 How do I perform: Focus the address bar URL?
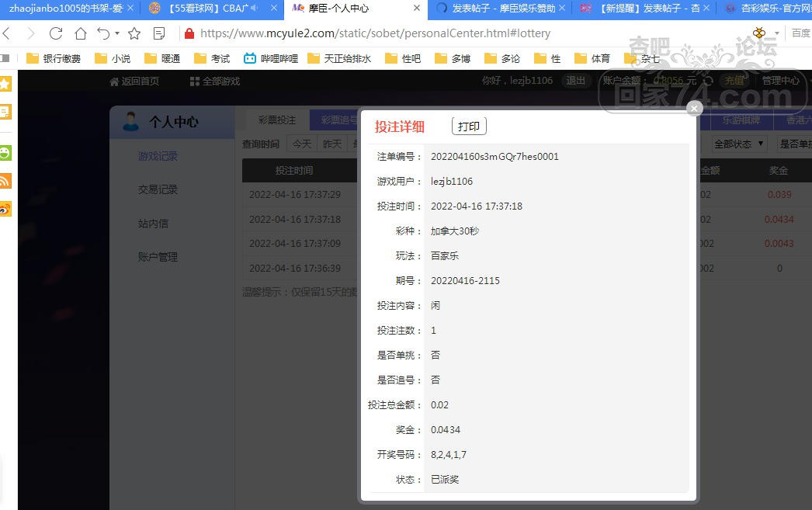pos(375,33)
